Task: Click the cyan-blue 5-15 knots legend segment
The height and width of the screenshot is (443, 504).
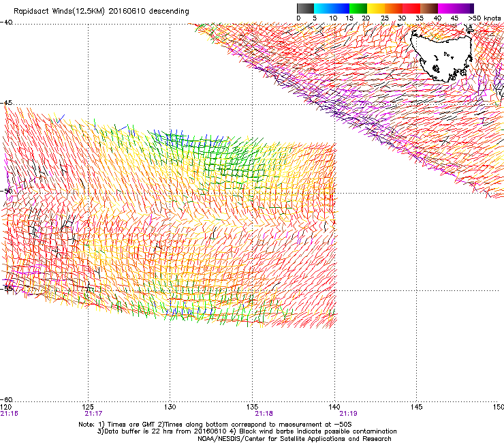Action: click(332, 8)
